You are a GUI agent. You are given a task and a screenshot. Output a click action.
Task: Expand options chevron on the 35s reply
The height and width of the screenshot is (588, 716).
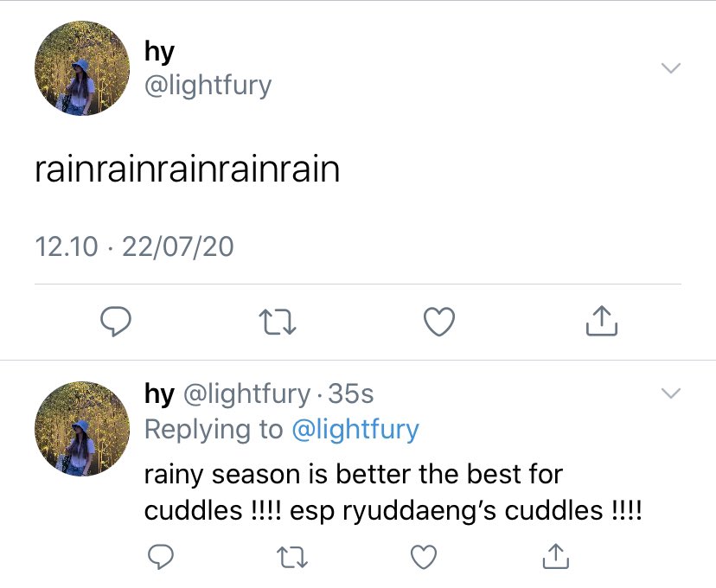click(x=671, y=393)
